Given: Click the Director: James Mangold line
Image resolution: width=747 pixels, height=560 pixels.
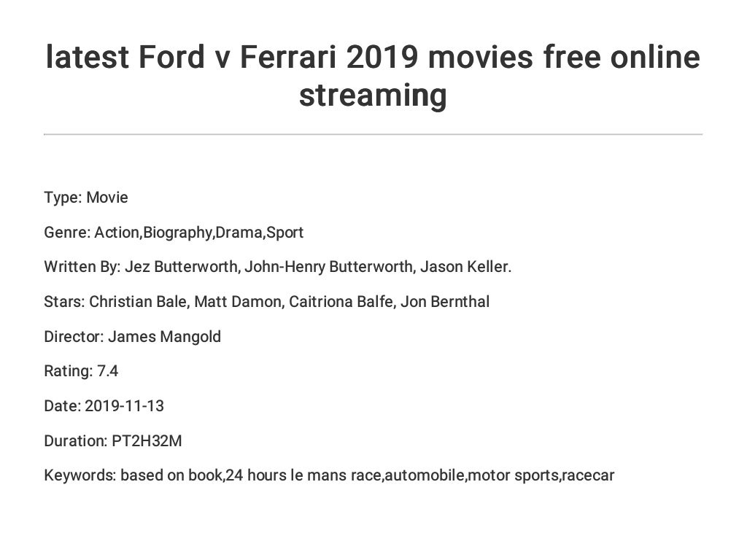Looking at the screenshot, I should 133,337.
